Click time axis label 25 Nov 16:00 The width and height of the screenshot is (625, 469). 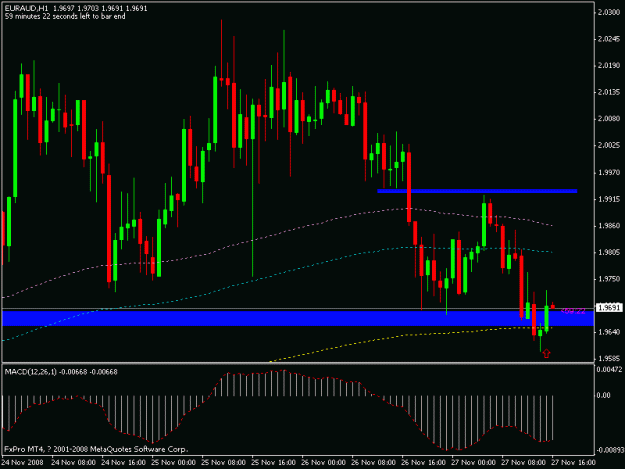273,463
